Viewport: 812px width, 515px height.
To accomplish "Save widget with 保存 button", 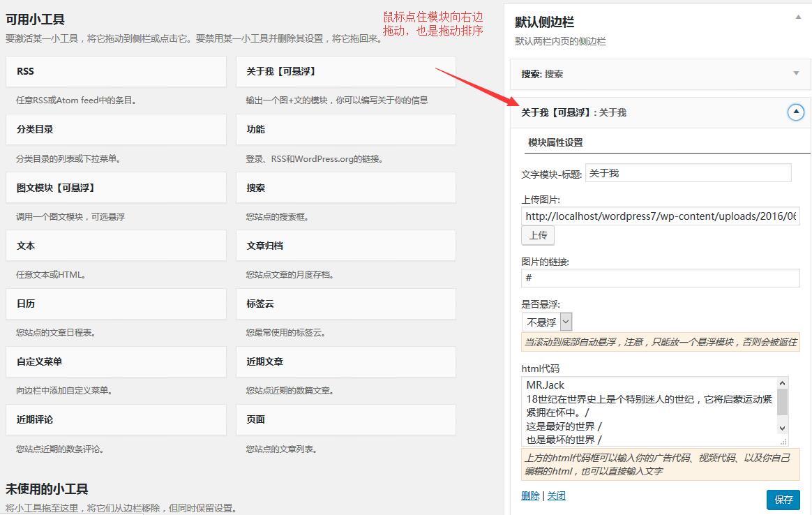I will (783, 499).
